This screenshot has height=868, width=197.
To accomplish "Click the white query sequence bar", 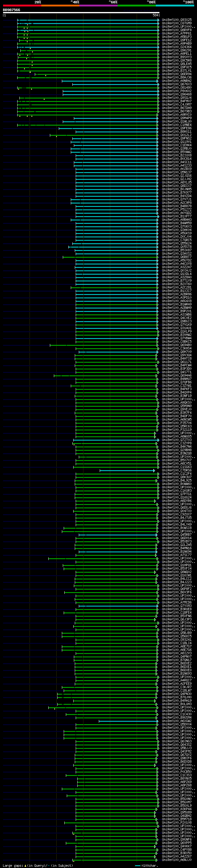I will click(81, 12).
